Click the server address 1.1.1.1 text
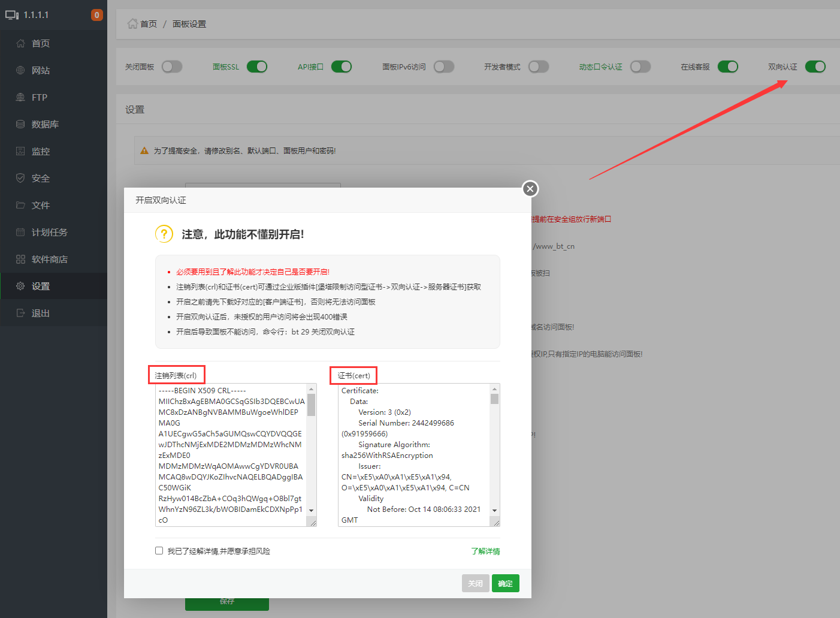Image resolution: width=840 pixels, height=618 pixels. [36, 15]
